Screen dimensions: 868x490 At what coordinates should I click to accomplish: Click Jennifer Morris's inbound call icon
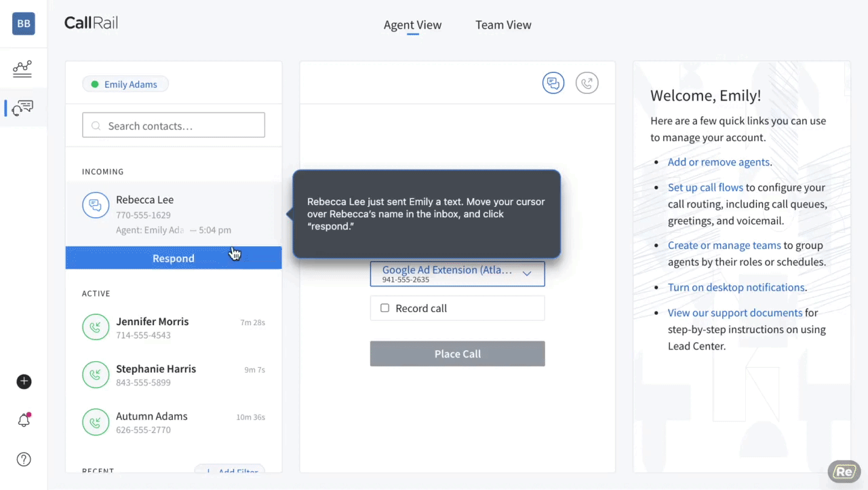(96, 327)
